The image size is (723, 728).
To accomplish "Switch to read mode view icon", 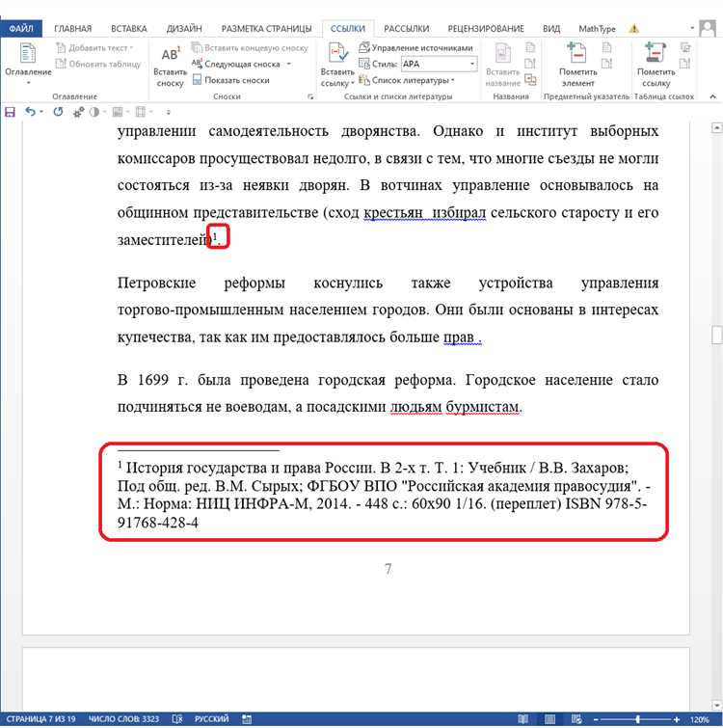I will (523, 719).
